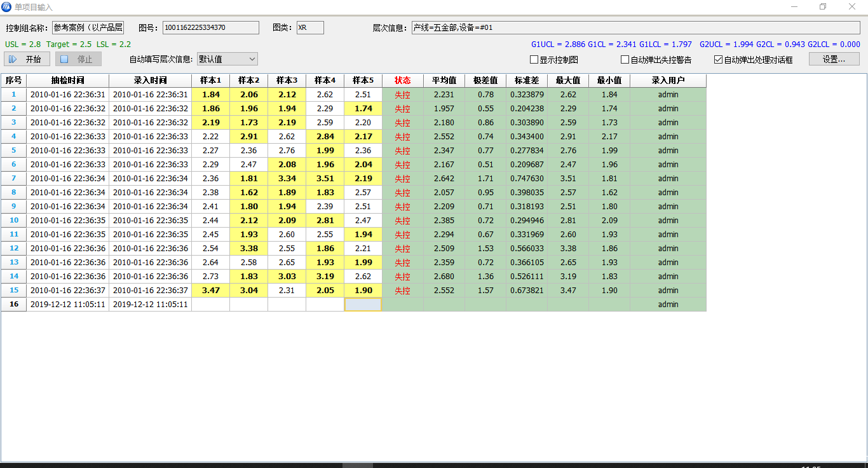Screen dimensions: 868x468
Task: Click the 层次信息 text field
Action: point(635,28)
